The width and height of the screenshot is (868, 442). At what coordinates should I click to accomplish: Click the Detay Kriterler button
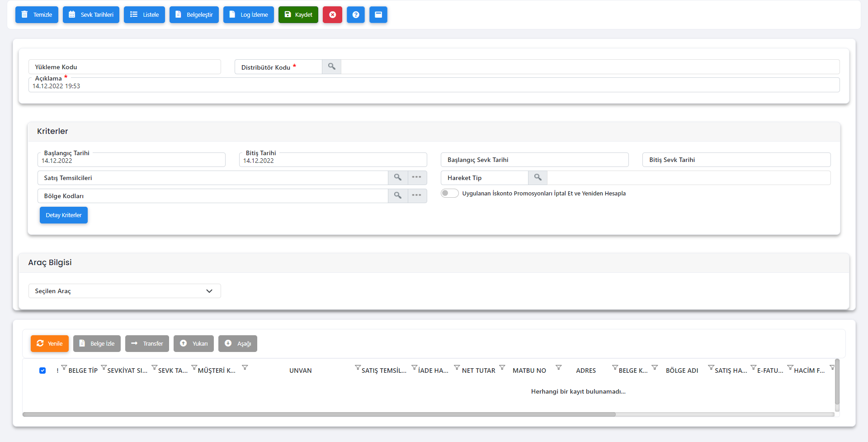(64, 215)
